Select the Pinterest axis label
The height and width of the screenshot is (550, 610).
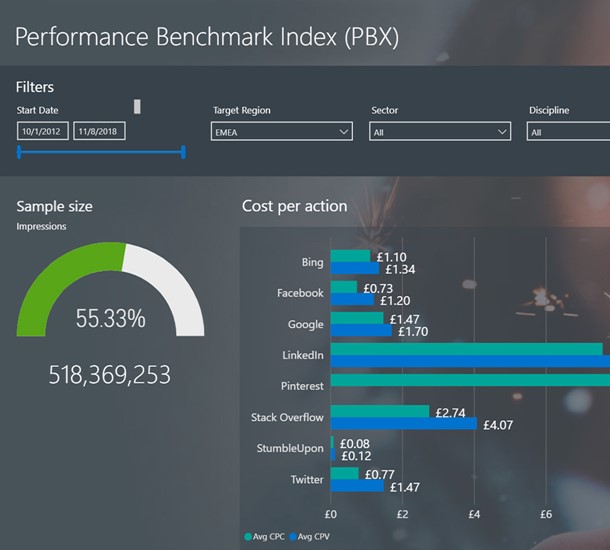(x=302, y=386)
